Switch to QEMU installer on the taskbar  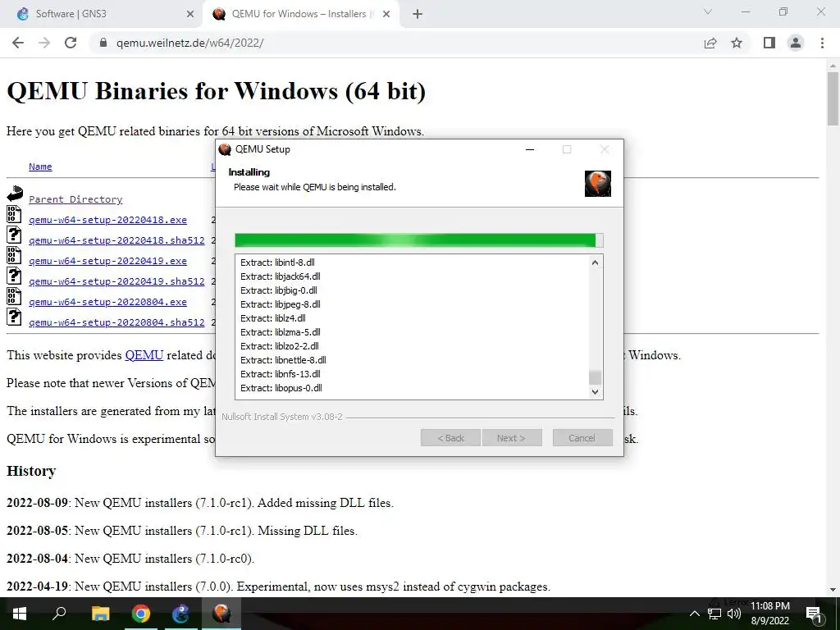221,614
